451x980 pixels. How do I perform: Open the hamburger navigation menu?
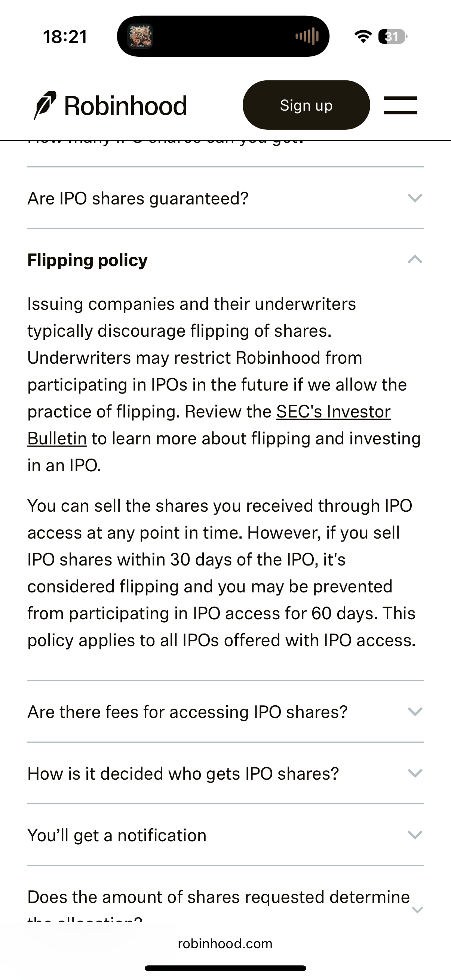401,105
